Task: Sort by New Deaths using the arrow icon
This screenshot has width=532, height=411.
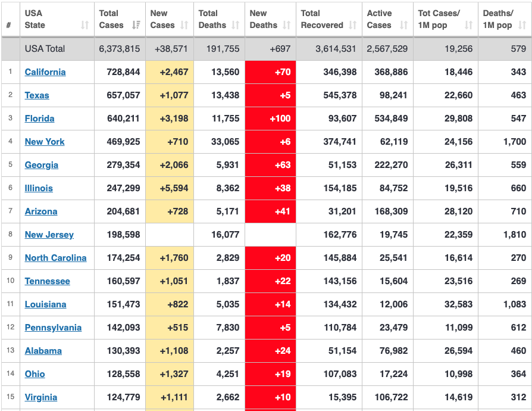Action: [287, 26]
